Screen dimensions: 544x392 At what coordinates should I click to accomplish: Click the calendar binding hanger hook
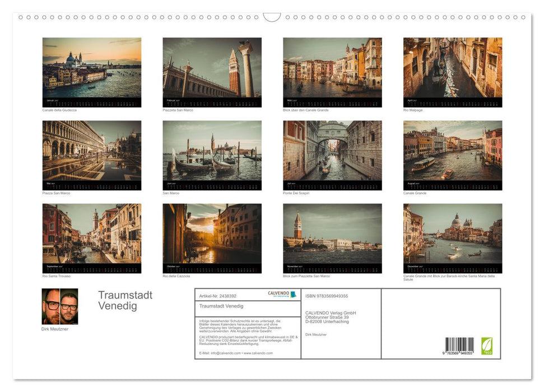coord(272,17)
